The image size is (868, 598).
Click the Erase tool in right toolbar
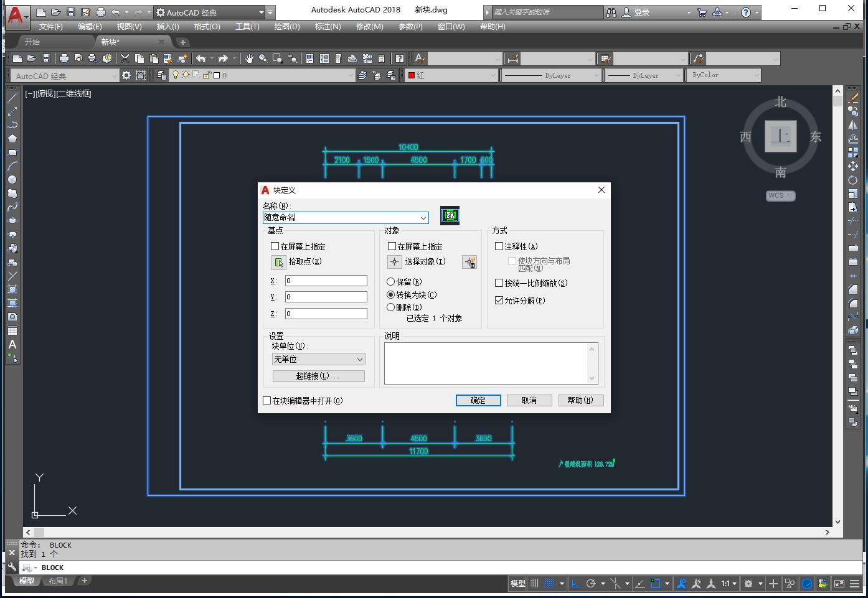tap(853, 98)
